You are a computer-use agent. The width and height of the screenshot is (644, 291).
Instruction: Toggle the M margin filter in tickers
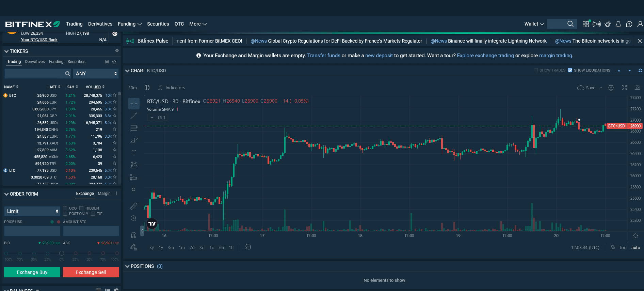pyautogui.click(x=107, y=62)
